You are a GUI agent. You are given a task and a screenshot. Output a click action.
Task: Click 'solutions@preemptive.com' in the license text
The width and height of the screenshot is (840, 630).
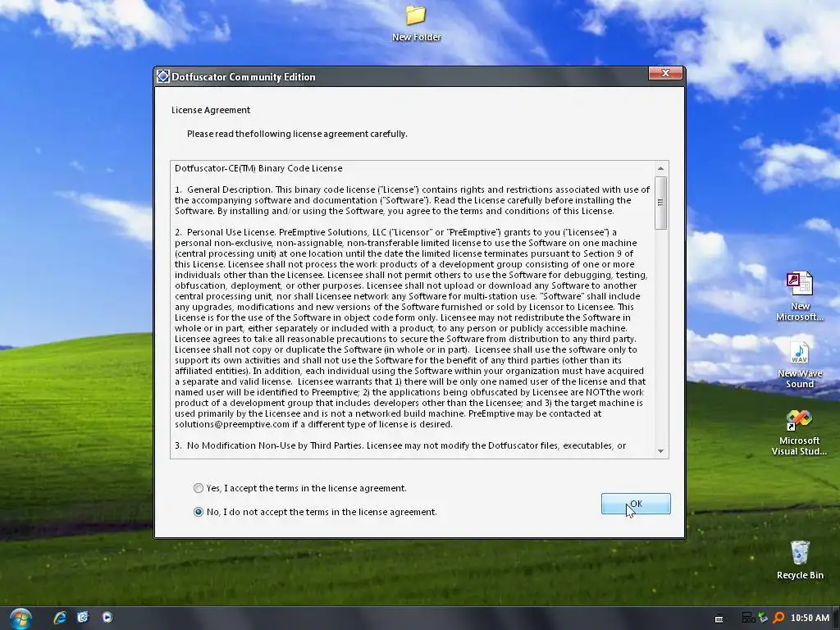[x=232, y=424]
